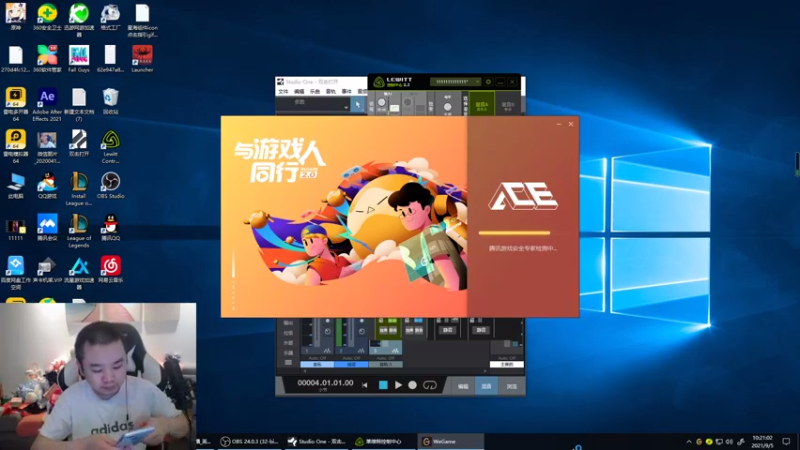Screen dimensions: 800x450
Task: Show hidden system tray icons
Action: [x=689, y=442]
